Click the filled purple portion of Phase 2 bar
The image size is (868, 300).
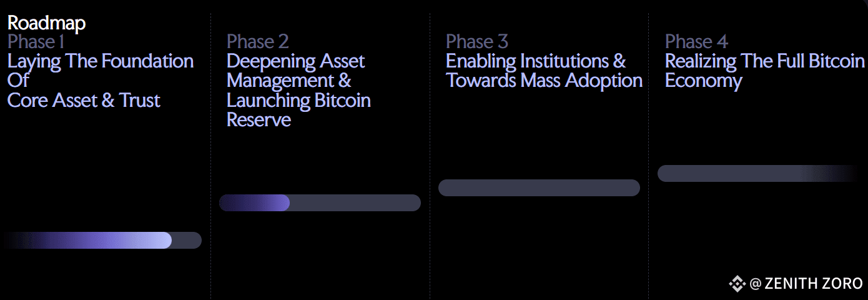pos(255,202)
